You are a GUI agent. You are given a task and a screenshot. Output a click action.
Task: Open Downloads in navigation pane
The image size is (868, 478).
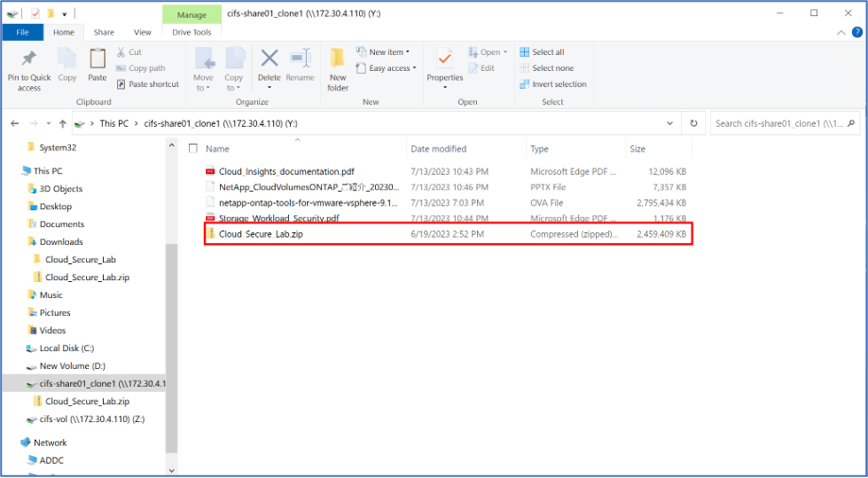[61, 241]
